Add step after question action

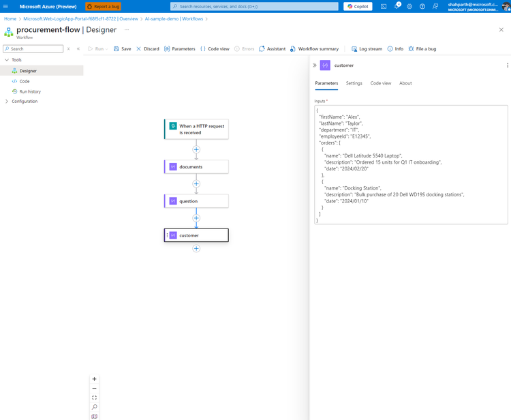pos(196,218)
